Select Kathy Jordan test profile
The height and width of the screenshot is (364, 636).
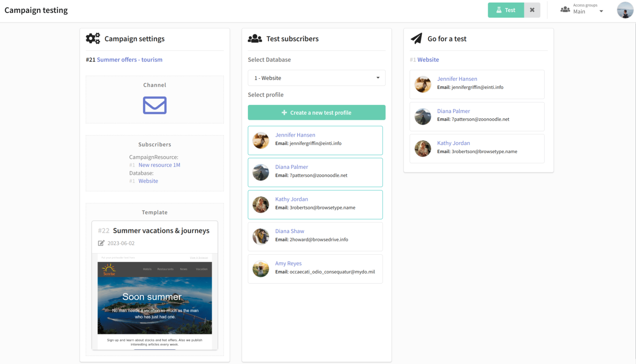coord(315,203)
